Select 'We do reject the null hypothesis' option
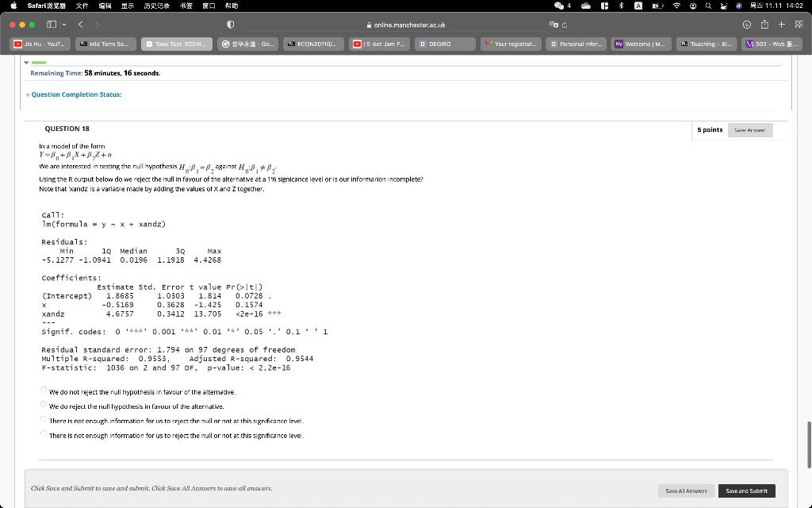Viewport: 812px width, 508px height. coord(44,404)
